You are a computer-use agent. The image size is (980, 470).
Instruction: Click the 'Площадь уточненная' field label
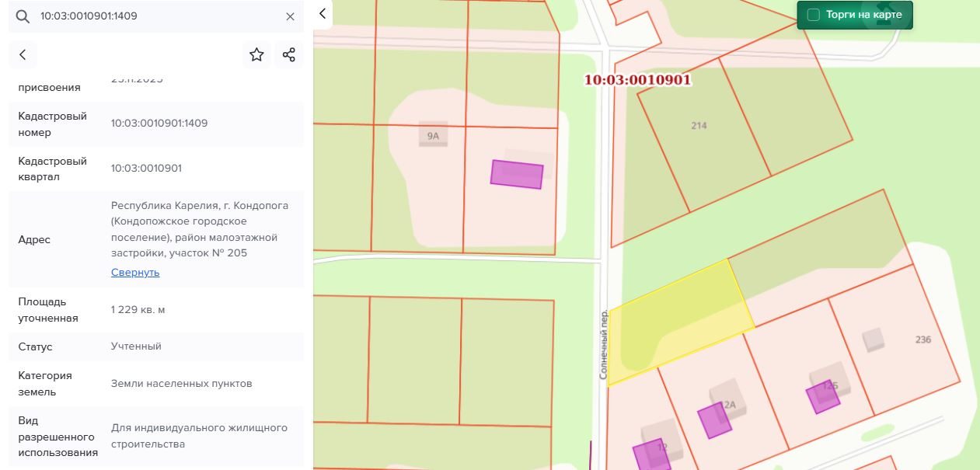click(48, 310)
